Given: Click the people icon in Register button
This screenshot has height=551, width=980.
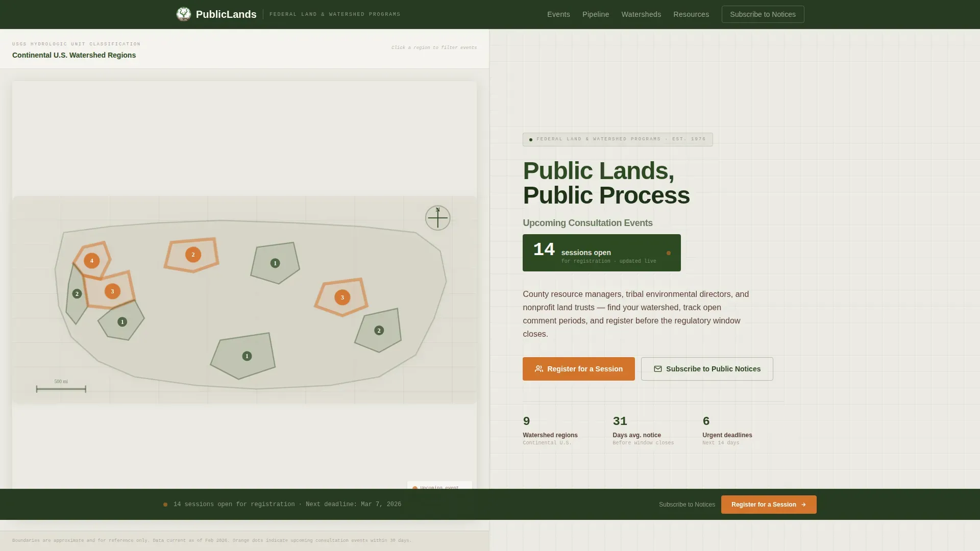Looking at the screenshot, I should 539,369.
